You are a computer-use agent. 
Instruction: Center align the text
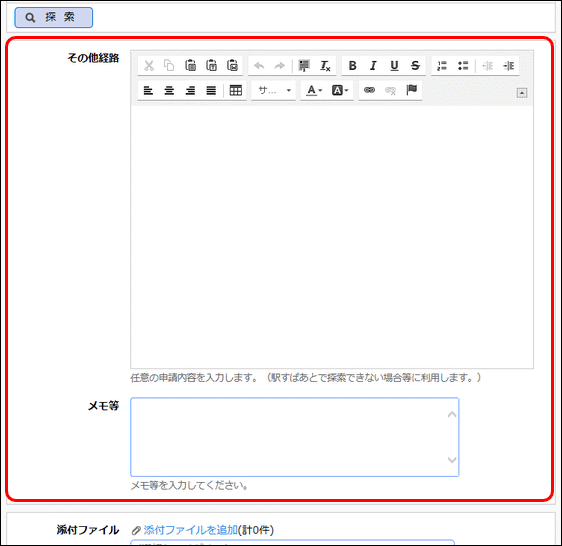[x=169, y=90]
